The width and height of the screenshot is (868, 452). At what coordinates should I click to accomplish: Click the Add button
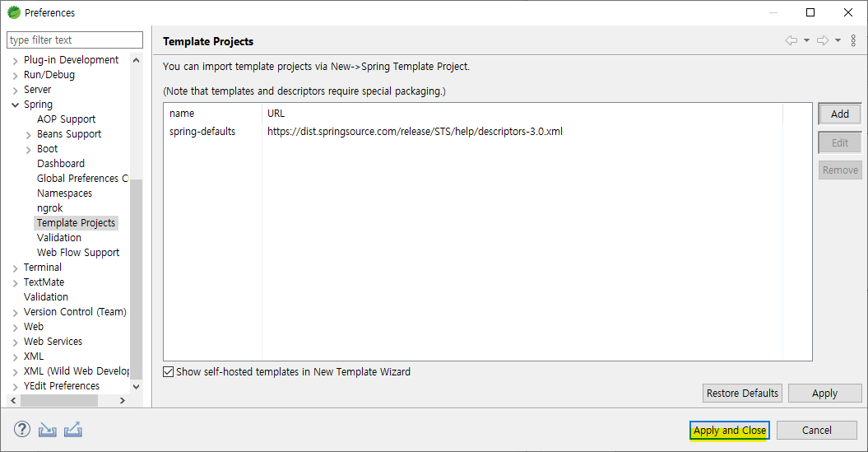(840, 114)
